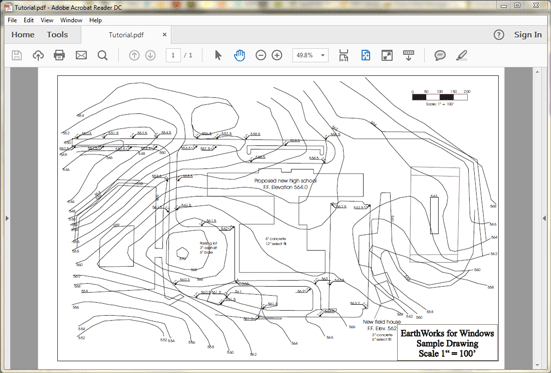Screen dimensions: 551x373
Task: Open the Window menu
Action: (71, 20)
